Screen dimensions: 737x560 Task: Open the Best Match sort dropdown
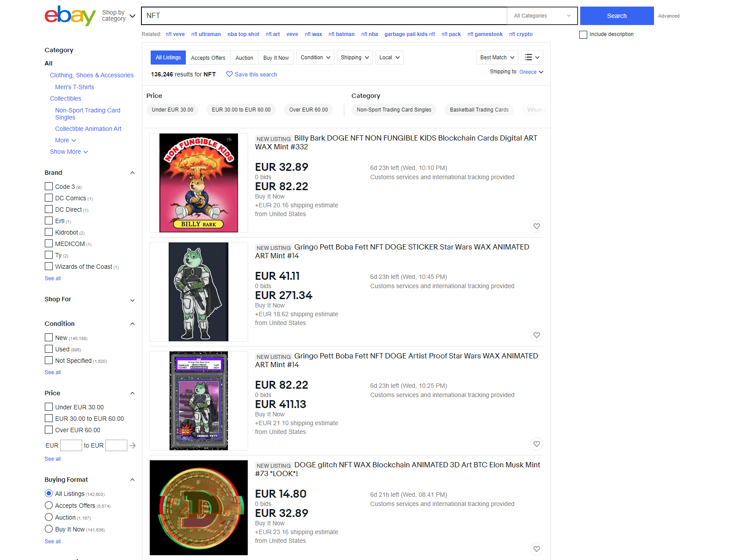(497, 58)
